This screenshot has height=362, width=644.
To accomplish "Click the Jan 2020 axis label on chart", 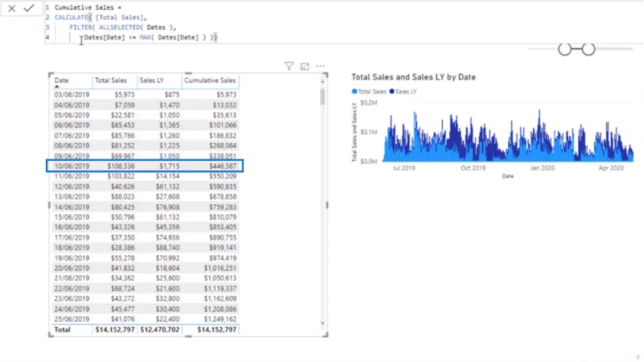I will click(x=542, y=168).
